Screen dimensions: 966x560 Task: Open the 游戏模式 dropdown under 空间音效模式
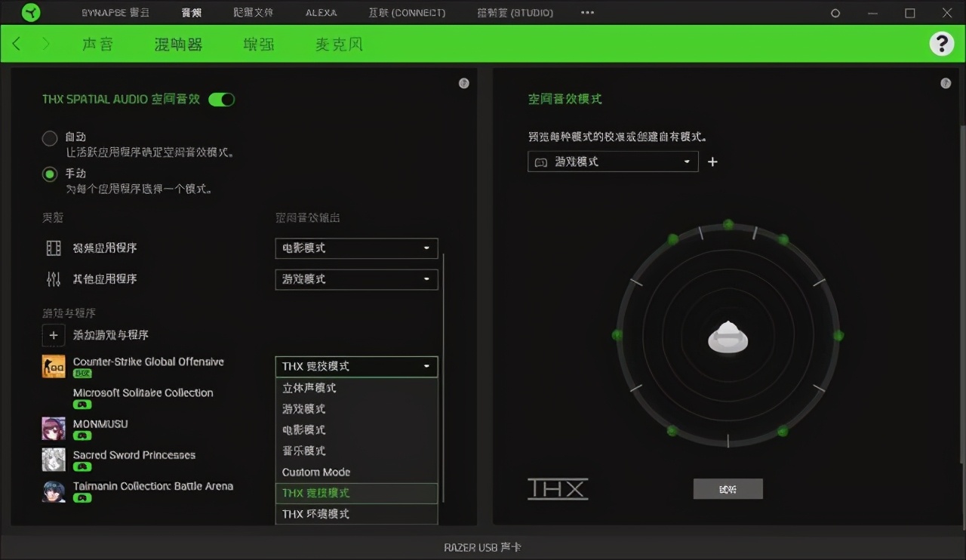pos(612,161)
